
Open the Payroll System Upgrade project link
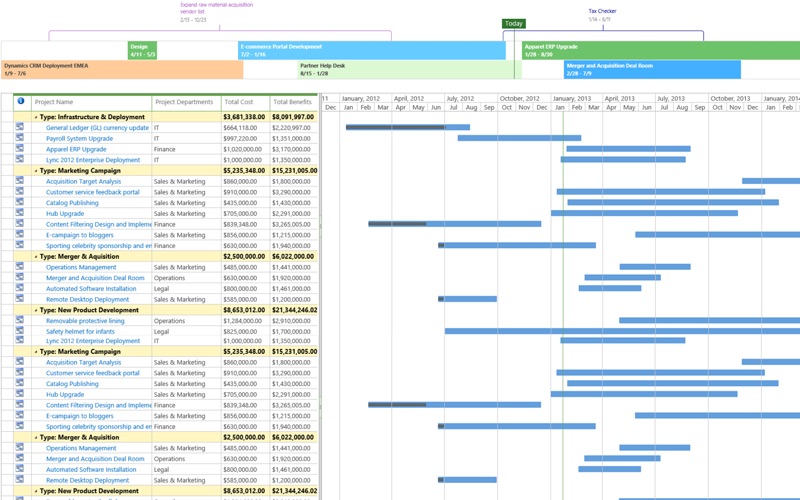tap(79, 139)
